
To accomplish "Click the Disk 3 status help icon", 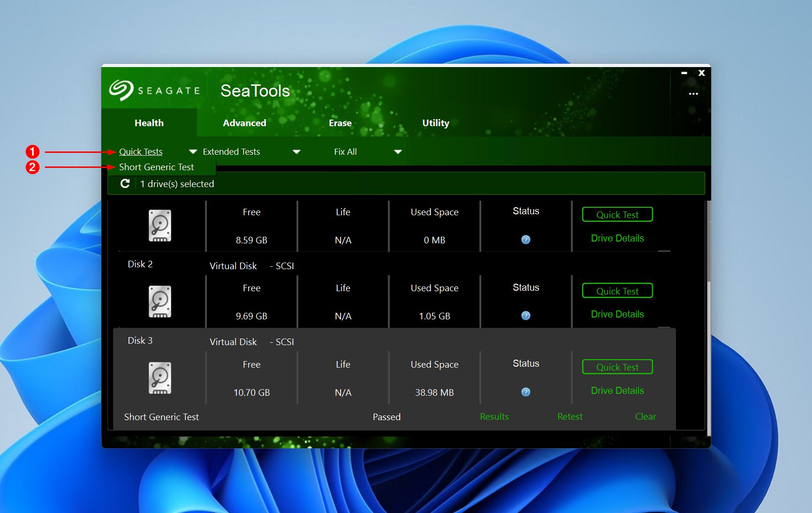I will (x=526, y=392).
